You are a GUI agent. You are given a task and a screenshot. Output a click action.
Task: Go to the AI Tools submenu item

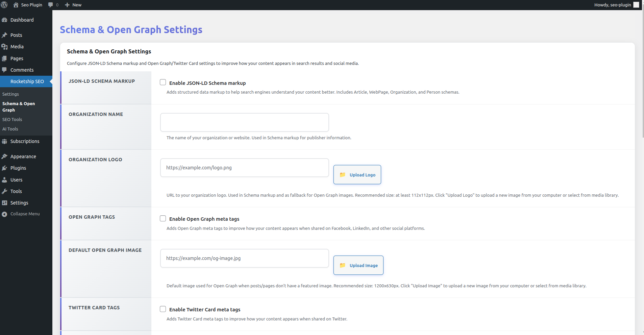[x=10, y=129]
